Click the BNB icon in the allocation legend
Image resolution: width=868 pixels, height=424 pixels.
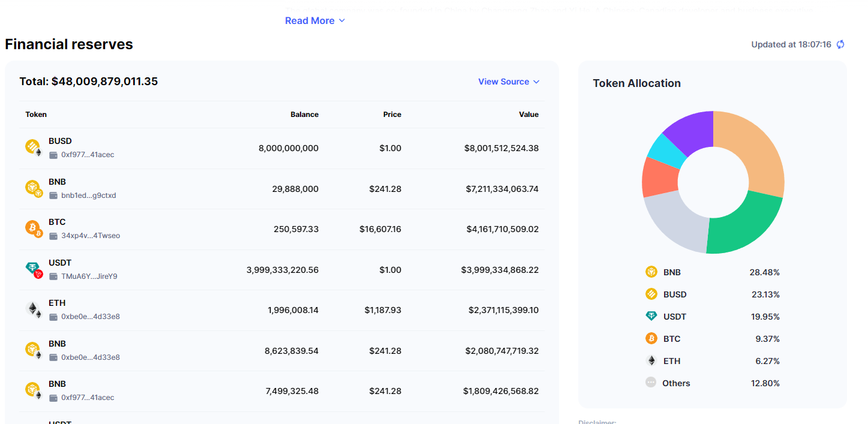click(x=651, y=272)
